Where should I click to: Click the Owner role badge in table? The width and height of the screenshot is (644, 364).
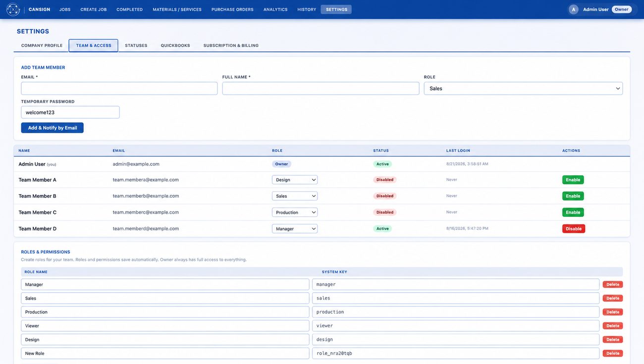pos(281,164)
